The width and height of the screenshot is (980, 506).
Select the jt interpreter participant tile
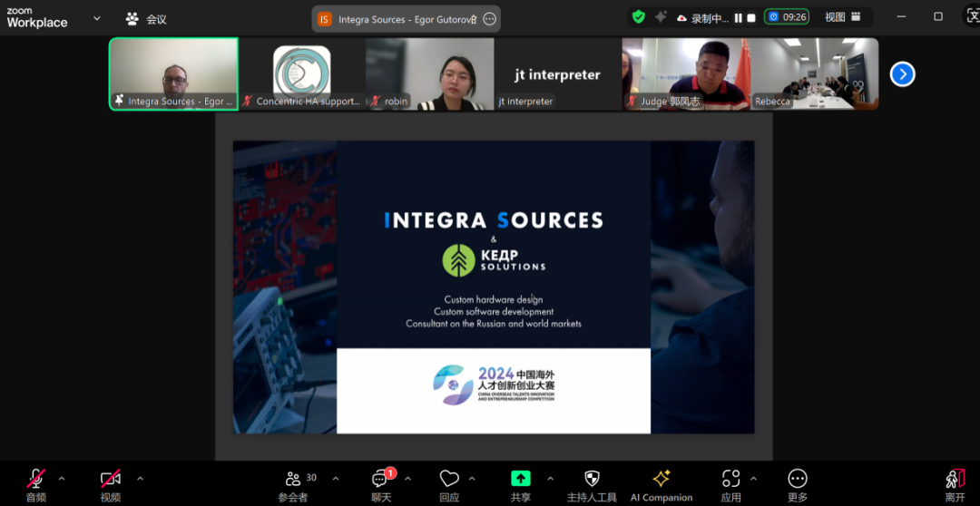(x=557, y=73)
